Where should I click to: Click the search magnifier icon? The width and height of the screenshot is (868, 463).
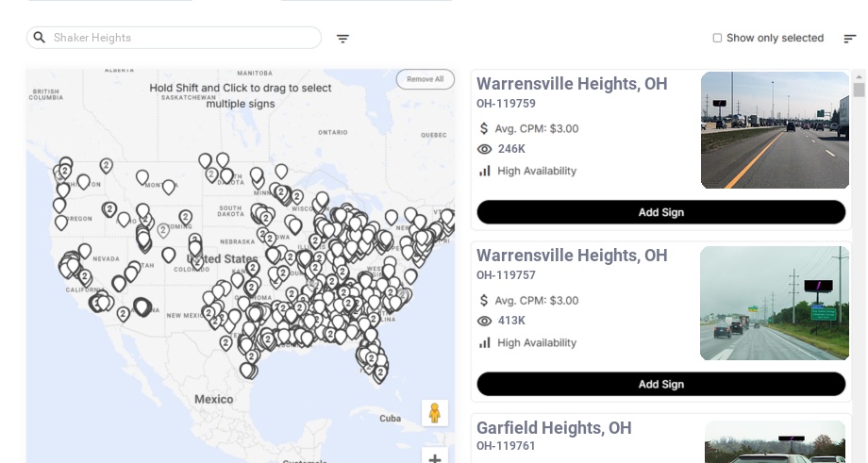40,38
